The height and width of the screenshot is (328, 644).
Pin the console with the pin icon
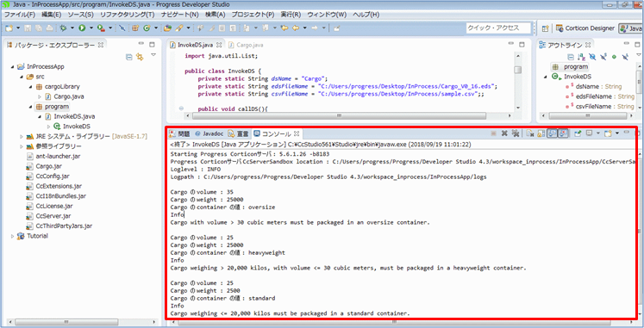[x=578, y=133]
